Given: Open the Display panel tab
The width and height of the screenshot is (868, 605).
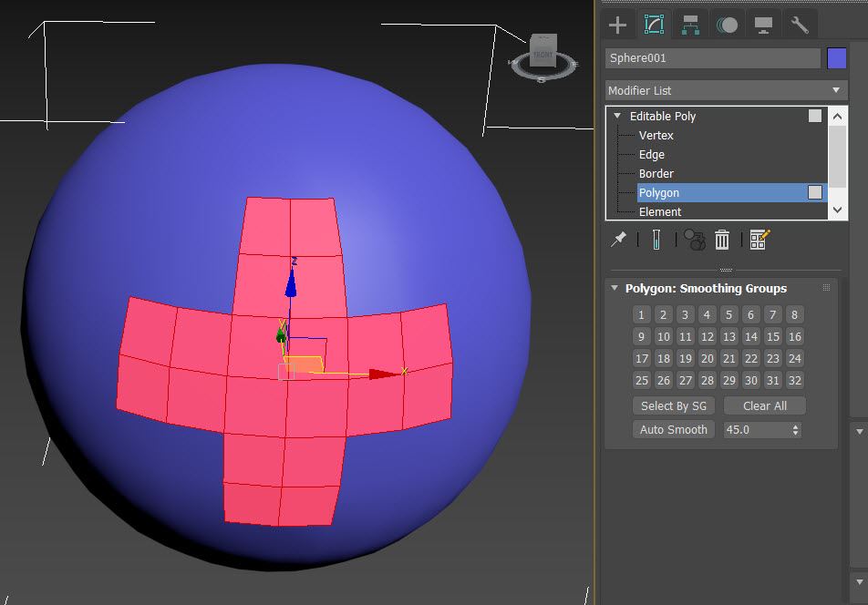Looking at the screenshot, I should coord(763,25).
